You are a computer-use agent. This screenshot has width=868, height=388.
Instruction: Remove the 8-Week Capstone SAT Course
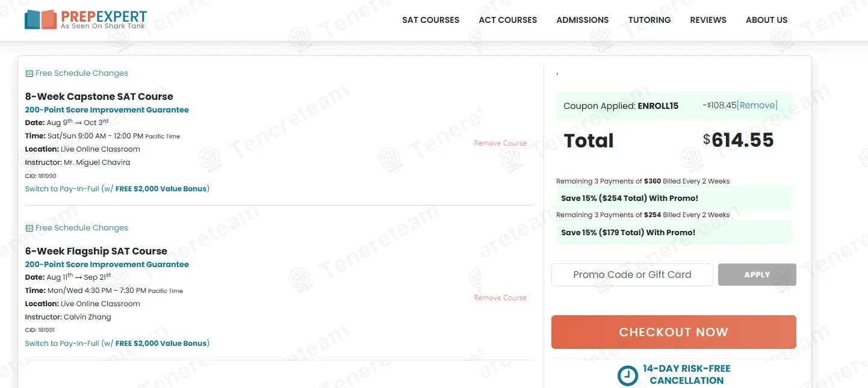500,143
